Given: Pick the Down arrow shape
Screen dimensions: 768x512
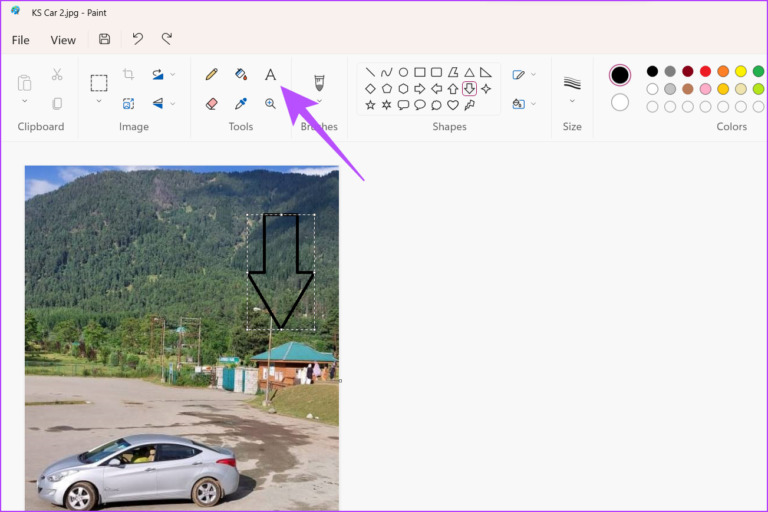Looking at the screenshot, I should pos(469,89).
